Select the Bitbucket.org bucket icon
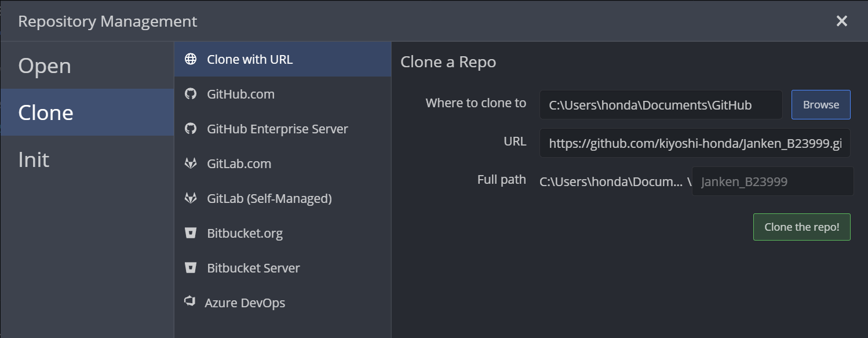 190,233
